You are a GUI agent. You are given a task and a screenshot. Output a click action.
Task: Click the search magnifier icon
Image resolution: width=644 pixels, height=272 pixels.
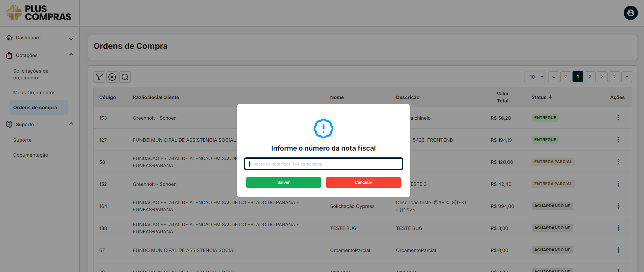125,77
